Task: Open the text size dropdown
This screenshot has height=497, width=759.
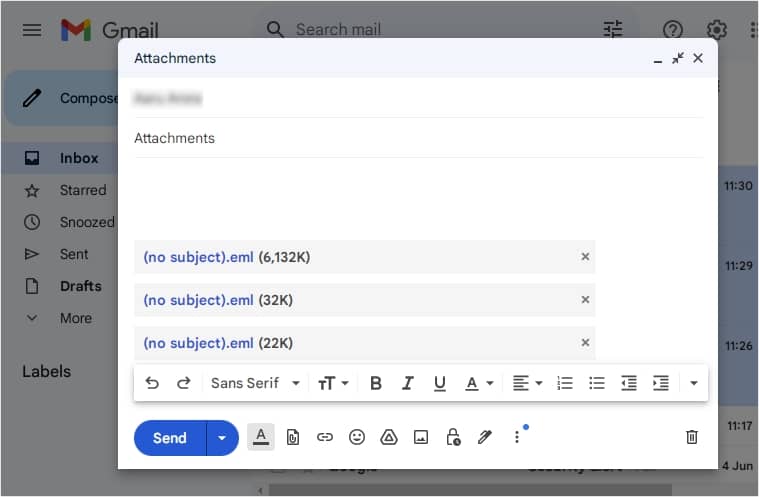Action: click(333, 383)
